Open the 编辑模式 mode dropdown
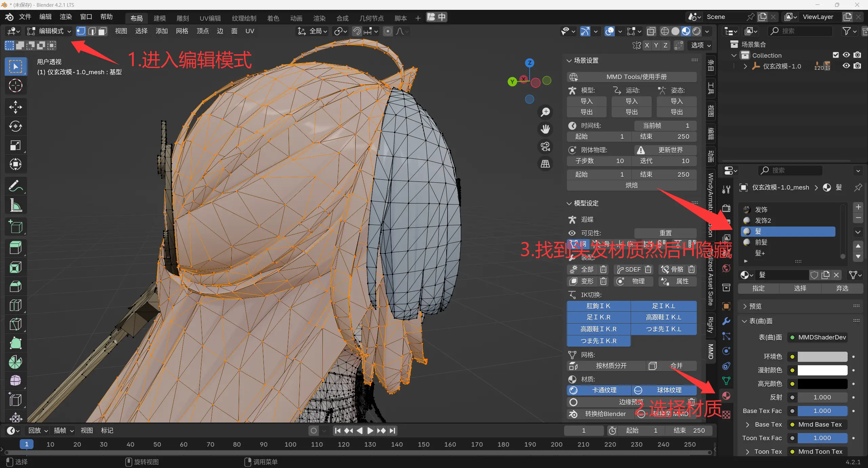The height and width of the screenshot is (468, 868). point(50,31)
